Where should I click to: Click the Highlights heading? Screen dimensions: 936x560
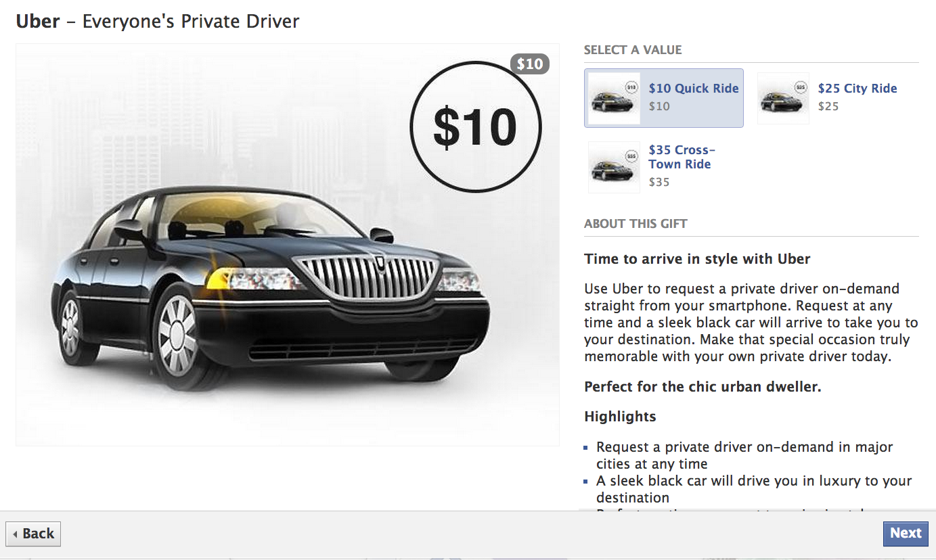point(620,417)
